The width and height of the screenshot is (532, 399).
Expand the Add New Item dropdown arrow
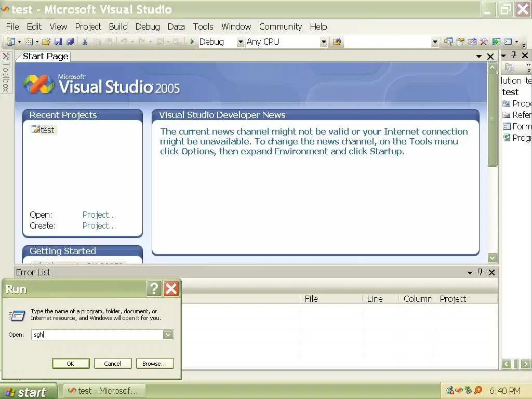click(x=37, y=42)
